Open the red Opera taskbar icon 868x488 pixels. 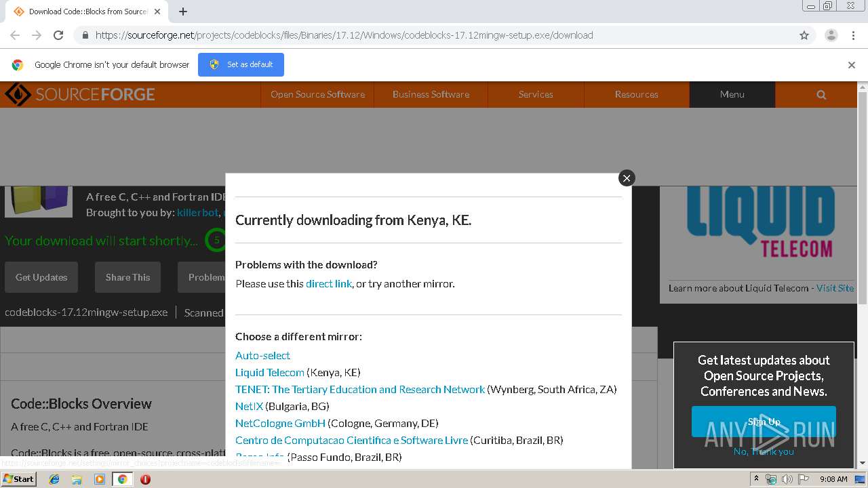(x=145, y=479)
